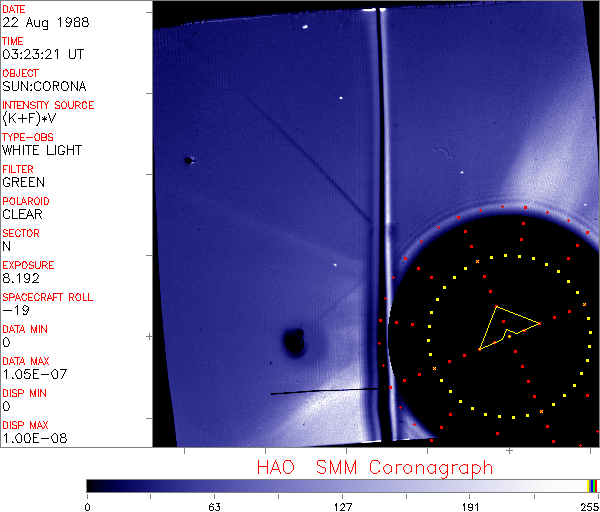Click the HAO SMM Coronagraph title
Image resolution: width=600 pixels, height=512 pixels.
click(375, 467)
